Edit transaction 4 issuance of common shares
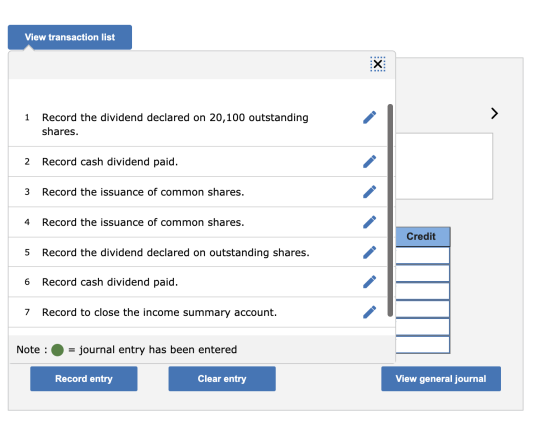Screen dimensions: 560x444 (x=370, y=222)
